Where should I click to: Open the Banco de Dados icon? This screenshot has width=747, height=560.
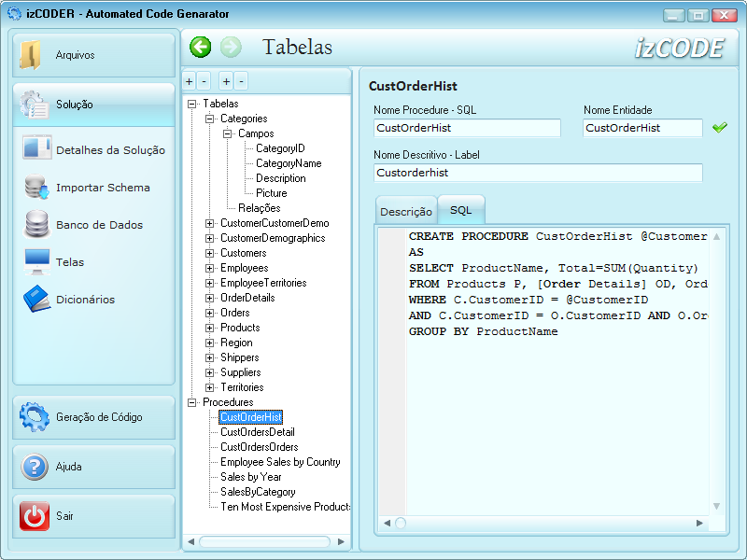pyautogui.click(x=36, y=224)
